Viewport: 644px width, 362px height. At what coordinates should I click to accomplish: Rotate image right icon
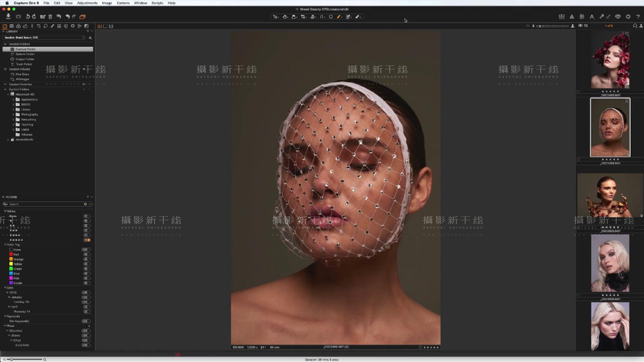click(x=34, y=16)
